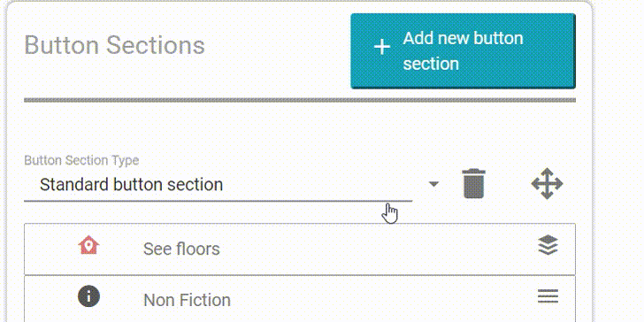644x322 pixels.
Task: Click the info circle icon beside Non Fiction
Action: [88, 296]
